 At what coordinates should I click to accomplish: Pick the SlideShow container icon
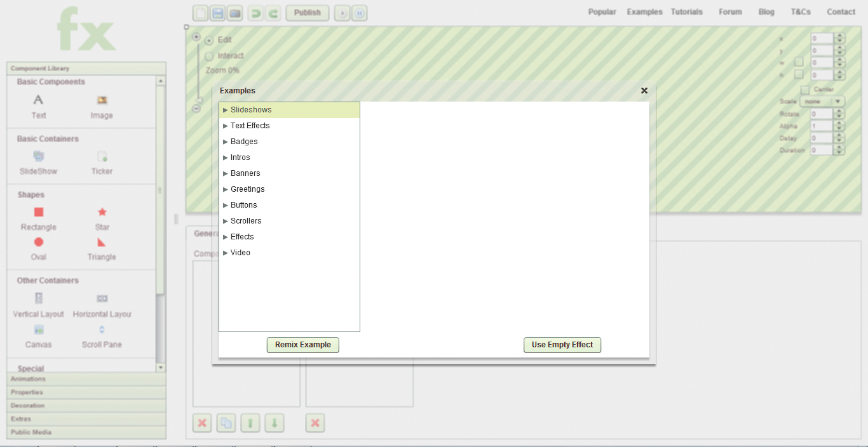(x=39, y=156)
